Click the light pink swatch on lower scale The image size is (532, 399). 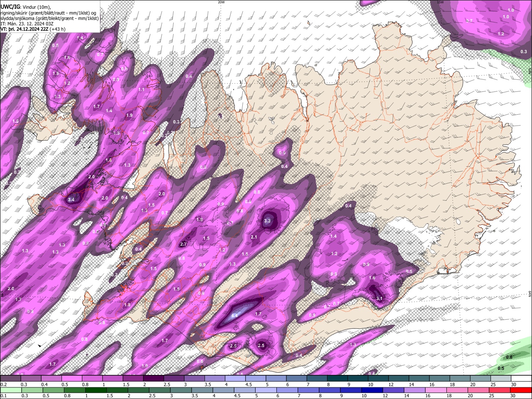pyautogui.click(x=436, y=390)
